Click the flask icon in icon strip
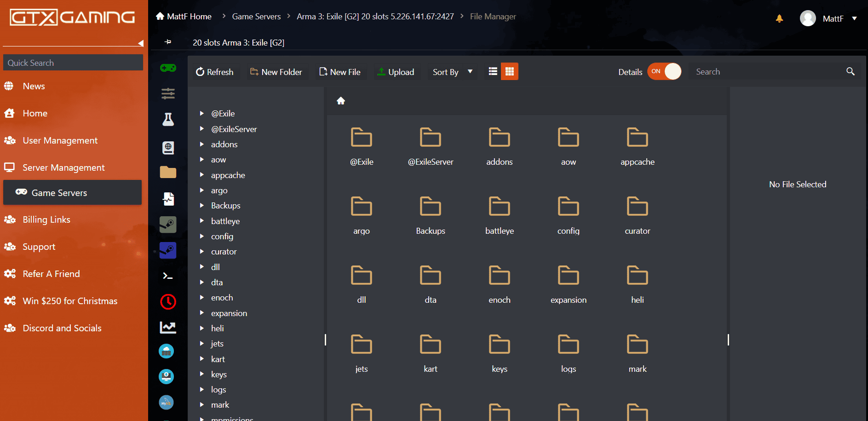Screen dimensions: 868x421 coord(168,120)
